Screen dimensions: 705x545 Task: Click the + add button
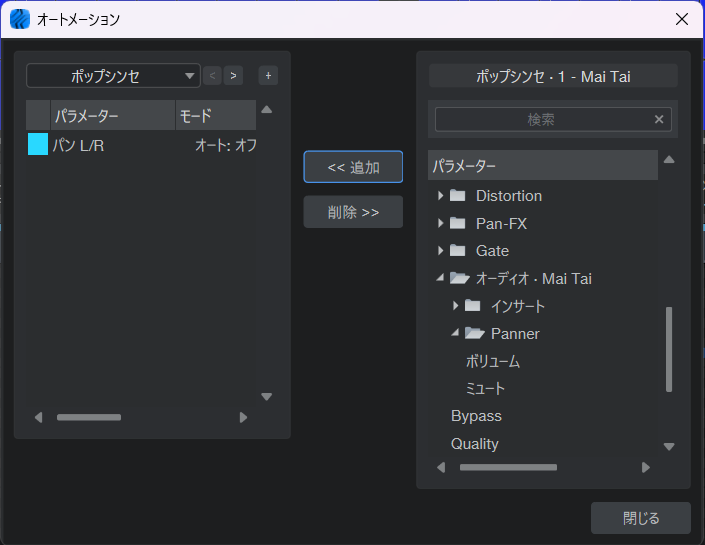click(x=268, y=76)
